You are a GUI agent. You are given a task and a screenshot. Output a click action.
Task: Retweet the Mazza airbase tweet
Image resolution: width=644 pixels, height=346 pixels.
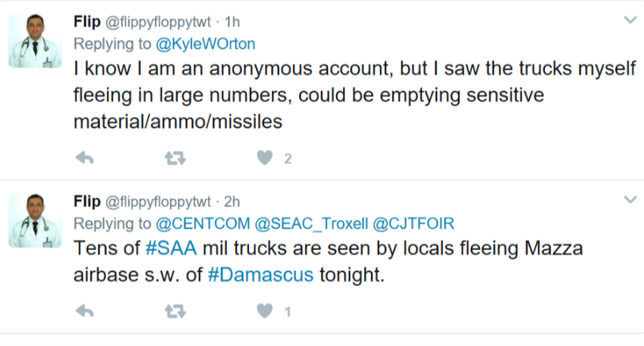point(175,311)
